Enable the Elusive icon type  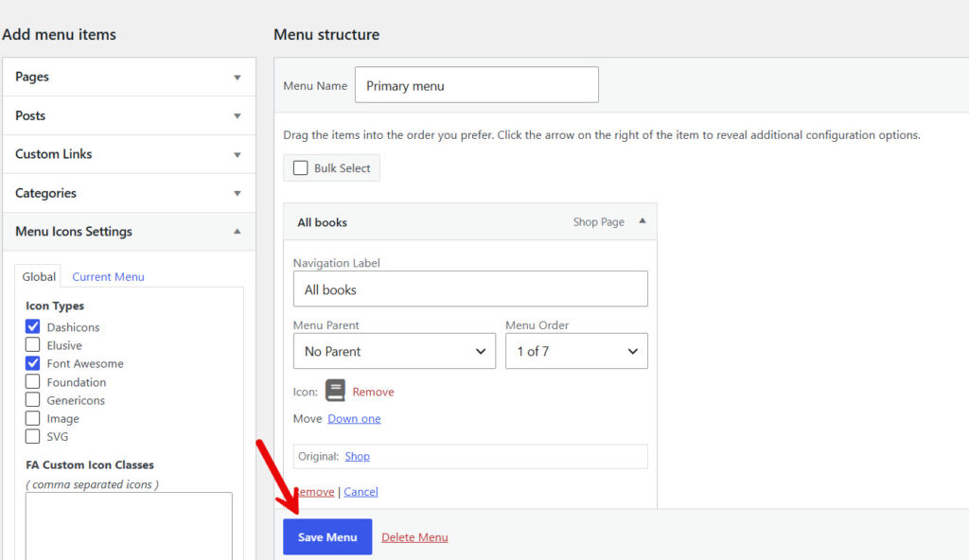pos(33,344)
